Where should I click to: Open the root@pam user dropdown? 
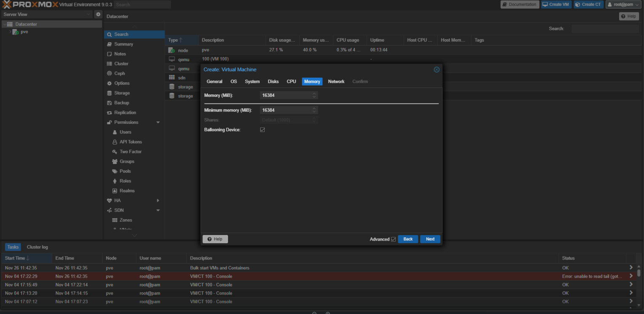[x=622, y=5]
